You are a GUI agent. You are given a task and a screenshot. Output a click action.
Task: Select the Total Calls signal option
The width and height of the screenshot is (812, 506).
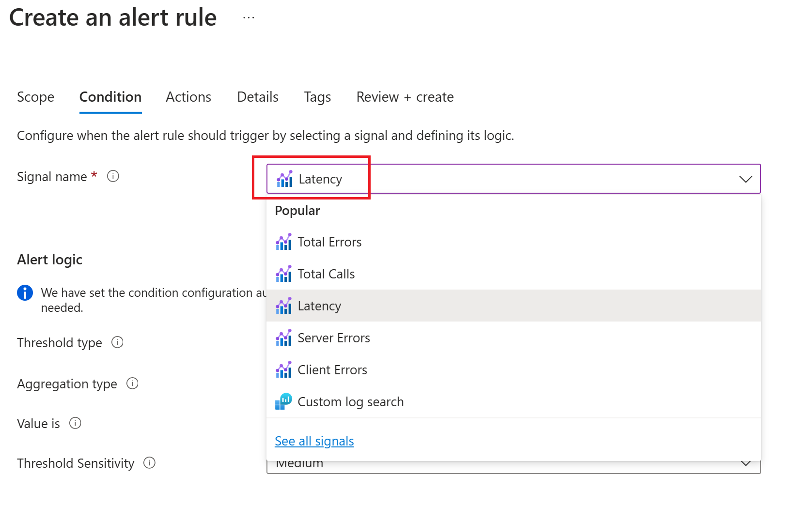[x=326, y=274]
